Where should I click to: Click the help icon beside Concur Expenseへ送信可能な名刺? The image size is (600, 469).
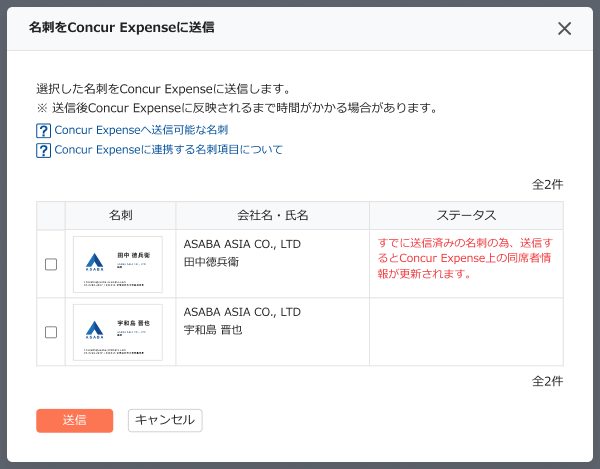click(43, 131)
